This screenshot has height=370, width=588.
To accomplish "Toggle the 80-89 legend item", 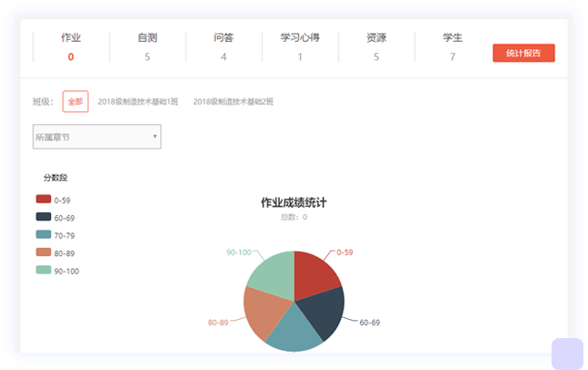I will point(55,252).
